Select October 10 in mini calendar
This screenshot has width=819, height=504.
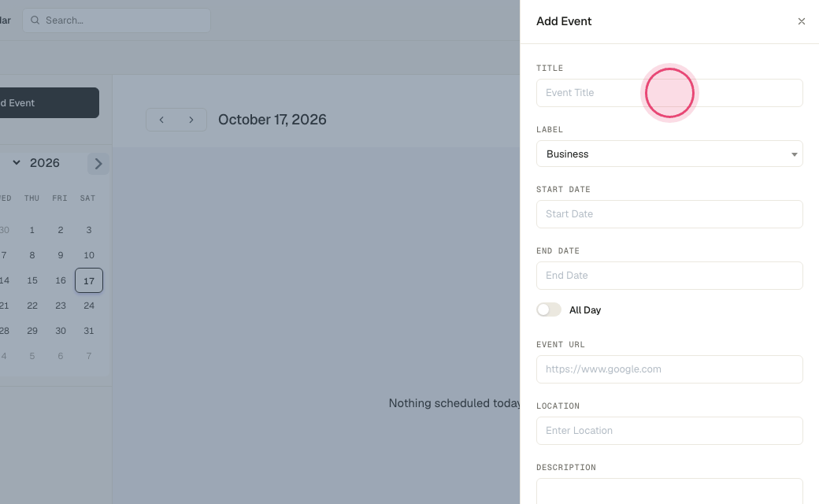coord(89,255)
